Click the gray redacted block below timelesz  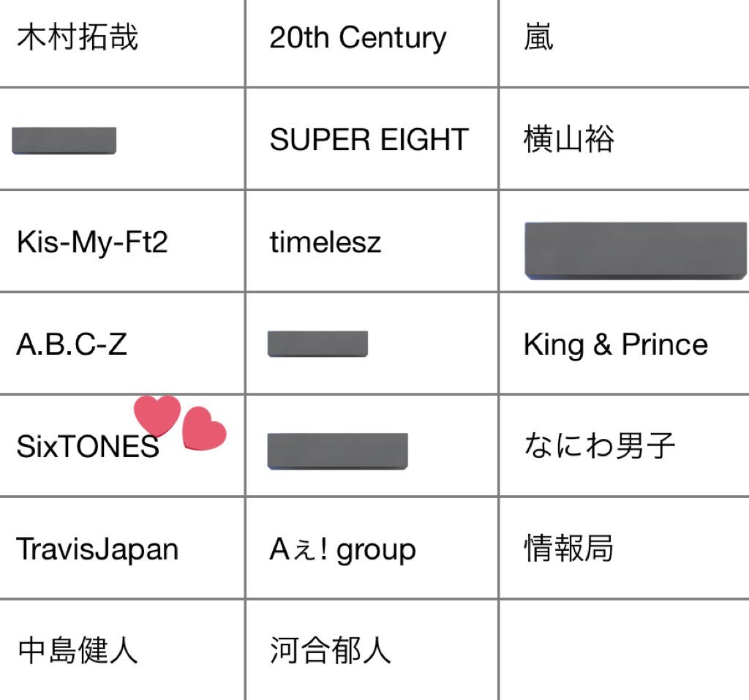coord(317,344)
